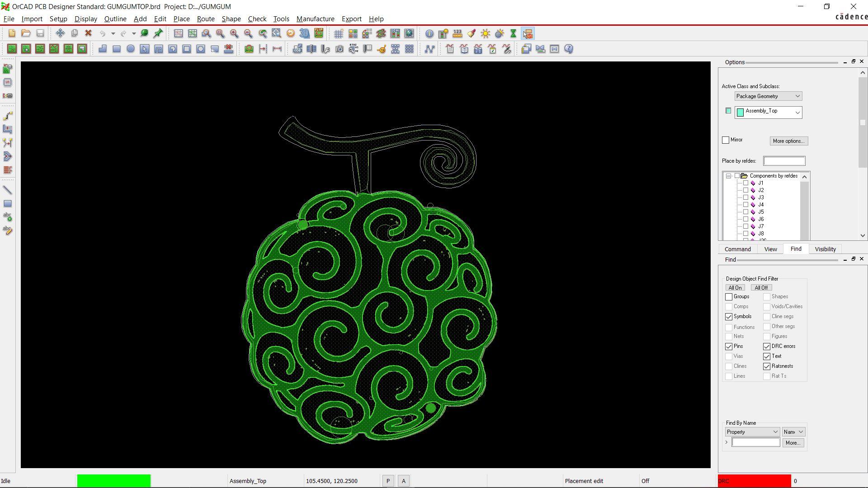Screen dimensions: 868x488
Task: Uncheck the Symbols find filter
Action: [729, 317]
